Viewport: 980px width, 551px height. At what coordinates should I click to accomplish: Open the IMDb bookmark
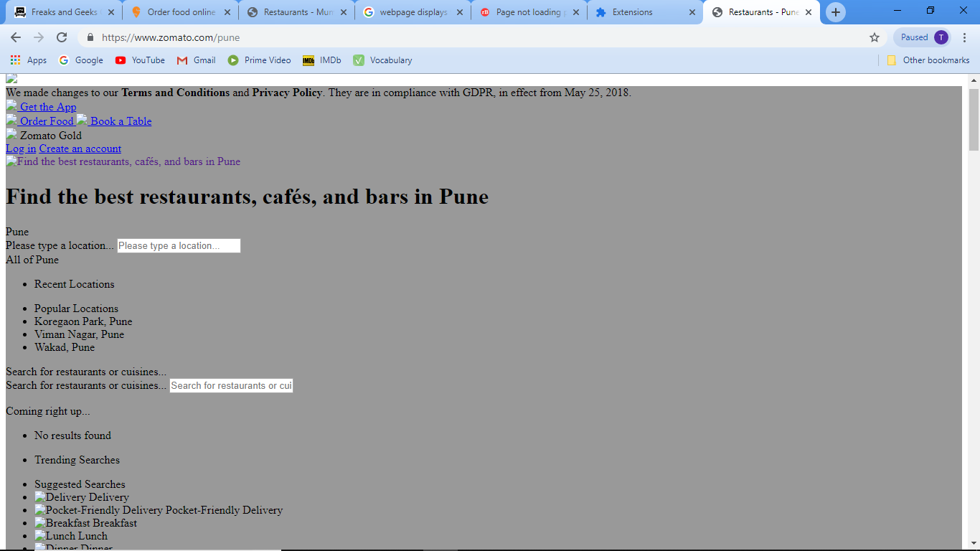coord(321,60)
